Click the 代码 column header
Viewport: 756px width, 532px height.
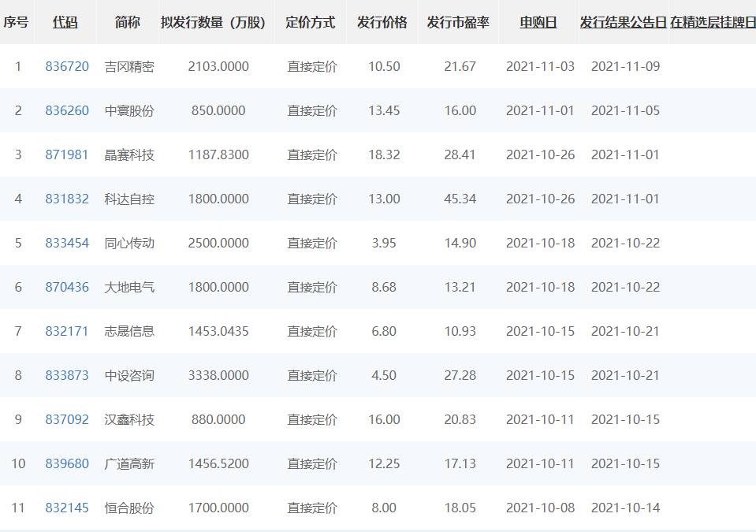coord(65,23)
